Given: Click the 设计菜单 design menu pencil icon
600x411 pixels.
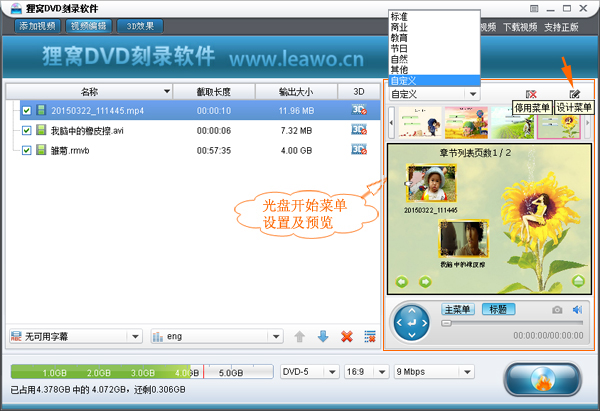Looking at the screenshot, I should [x=575, y=94].
